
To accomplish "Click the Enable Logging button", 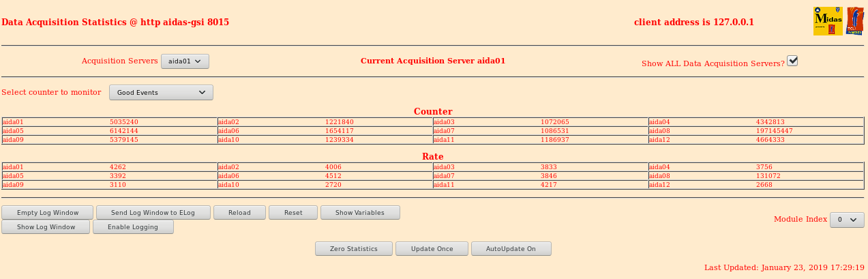I will click(133, 227).
